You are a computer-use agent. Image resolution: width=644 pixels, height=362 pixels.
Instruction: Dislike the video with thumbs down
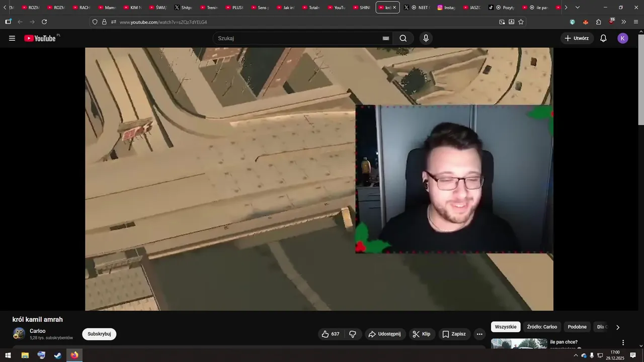(353, 334)
